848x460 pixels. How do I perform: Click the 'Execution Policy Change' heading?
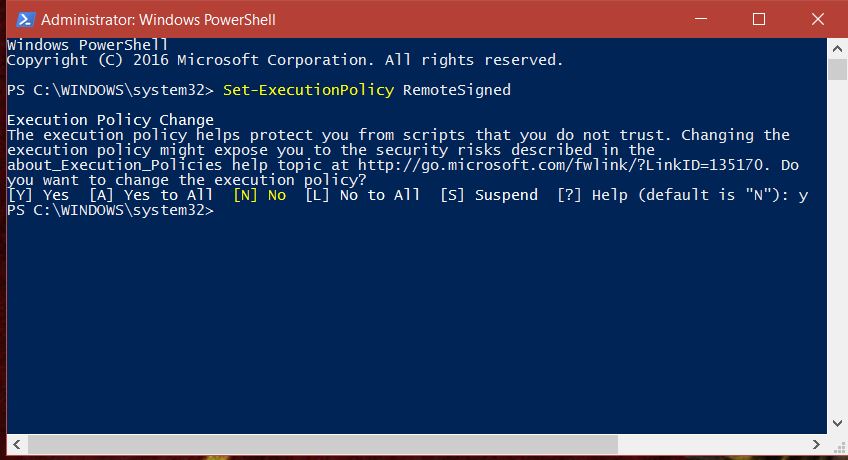(x=110, y=120)
